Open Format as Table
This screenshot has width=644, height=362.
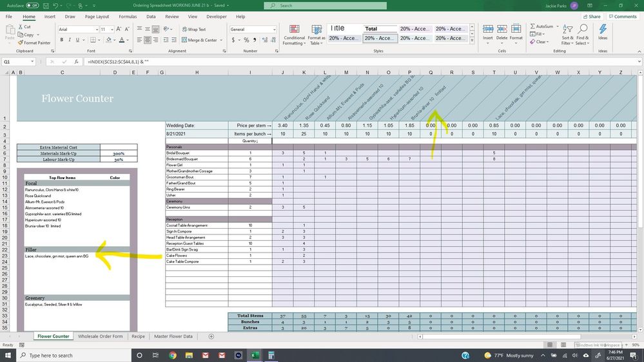(x=317, y=35)
